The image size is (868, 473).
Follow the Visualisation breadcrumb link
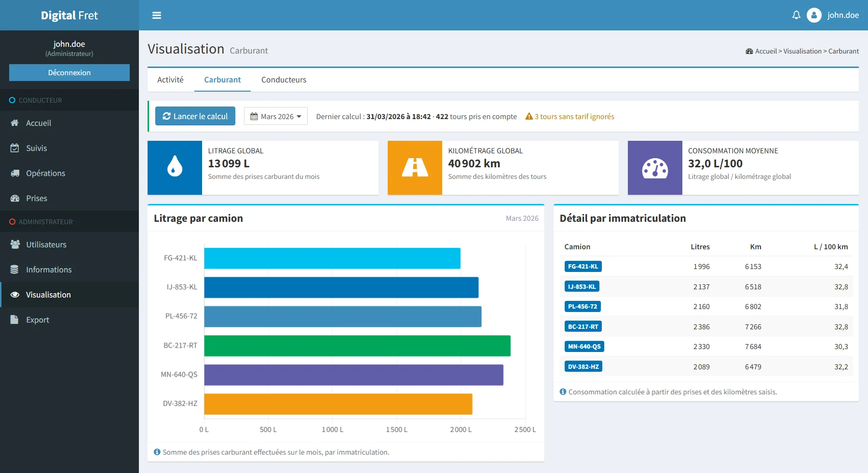click(802, 51)
